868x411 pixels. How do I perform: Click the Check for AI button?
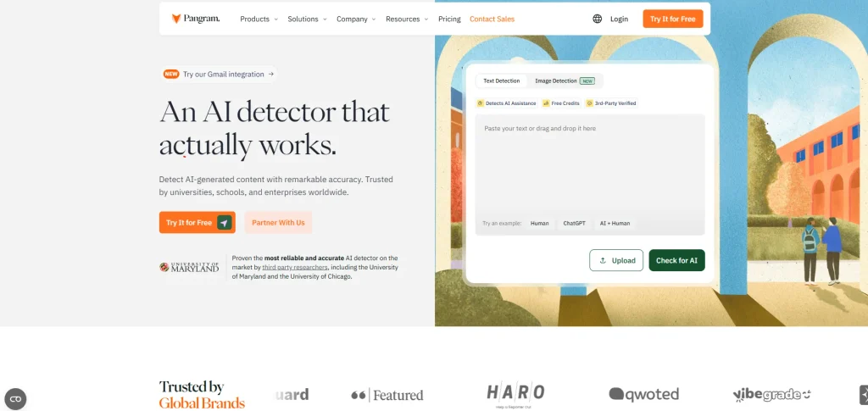[x=676, y=260]
